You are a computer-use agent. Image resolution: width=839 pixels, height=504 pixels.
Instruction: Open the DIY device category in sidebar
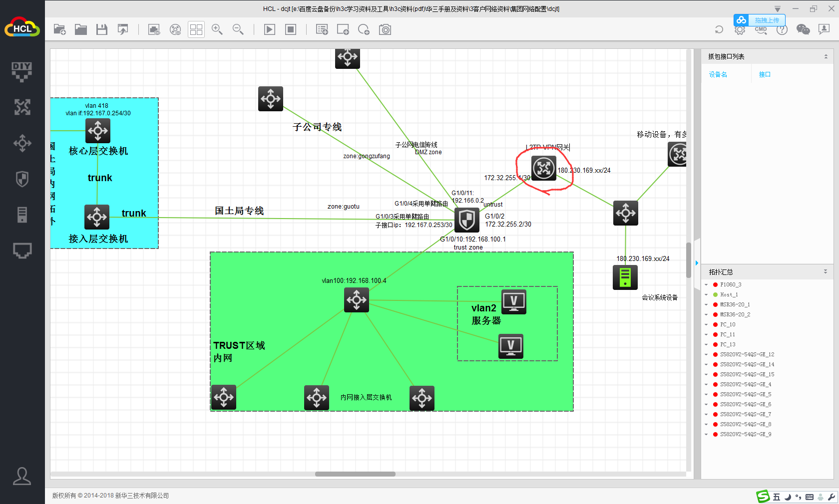pyautogui.click(x=22, y=72)
